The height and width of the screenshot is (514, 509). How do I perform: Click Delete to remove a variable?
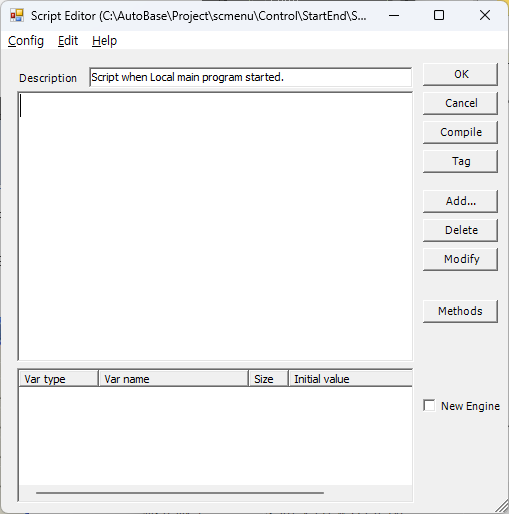click(x=460, y=230)
